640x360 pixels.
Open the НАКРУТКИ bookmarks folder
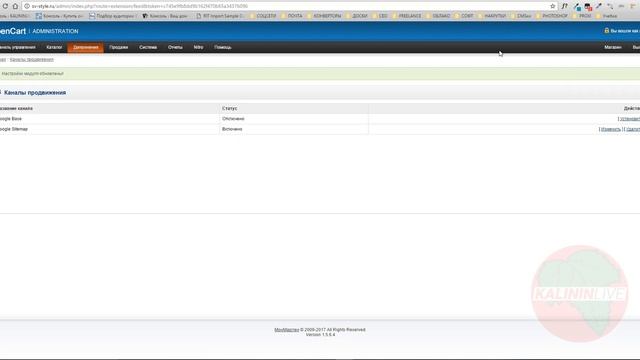(x=492, y=16)
